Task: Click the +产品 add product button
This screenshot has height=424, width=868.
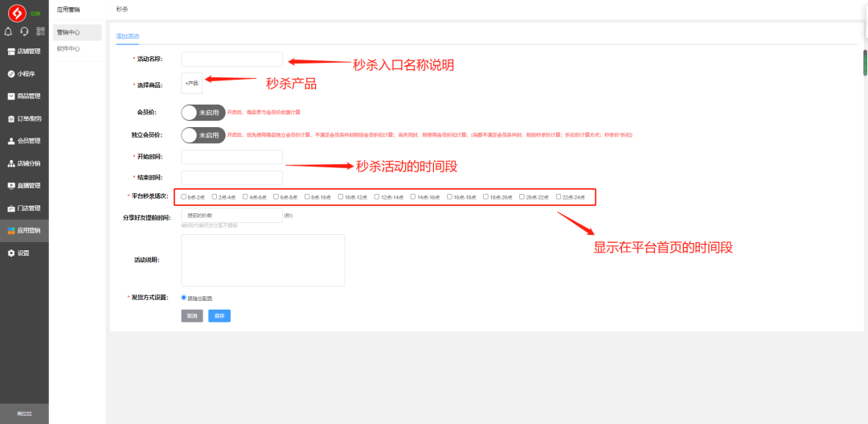Action: click(x=191, y=83)
